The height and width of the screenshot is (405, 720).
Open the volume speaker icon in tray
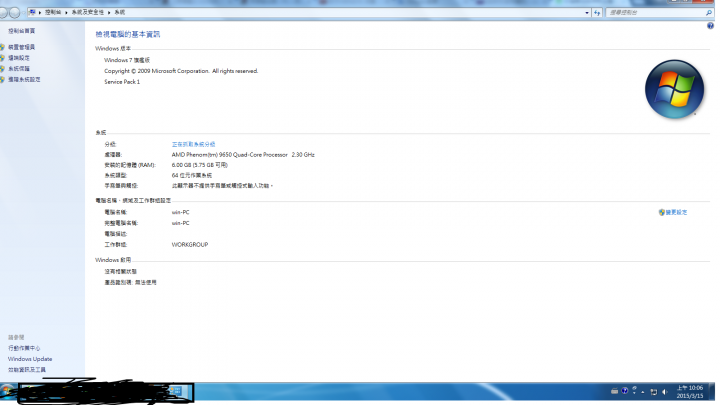[664, 392]
